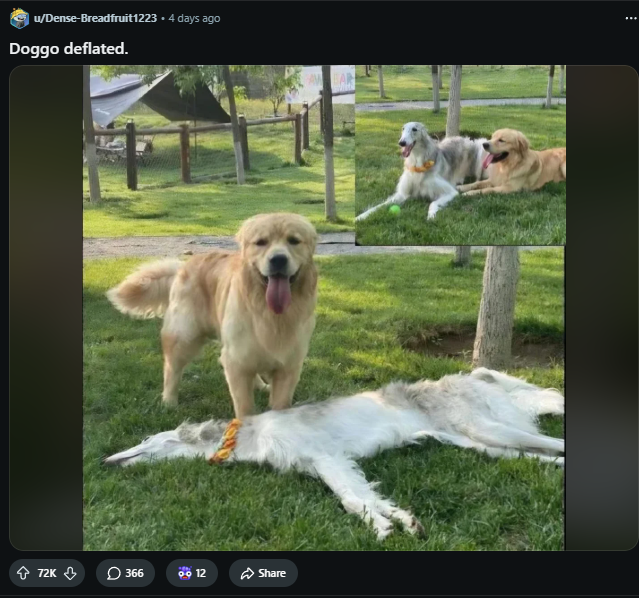Click the orange collar on the borzoi
The width and height of the screenshot is (639, 598).
(x=226, y=442)
